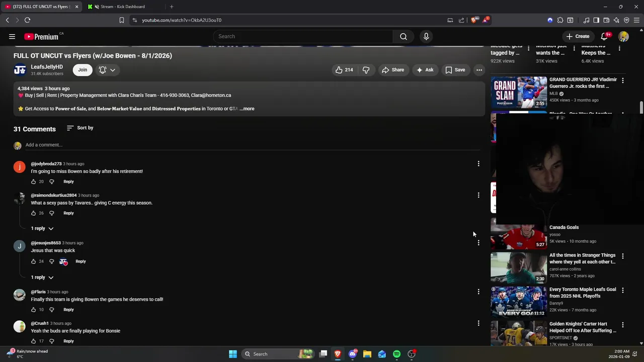
Task: Click the Ask button
Action: pos(425,70)
